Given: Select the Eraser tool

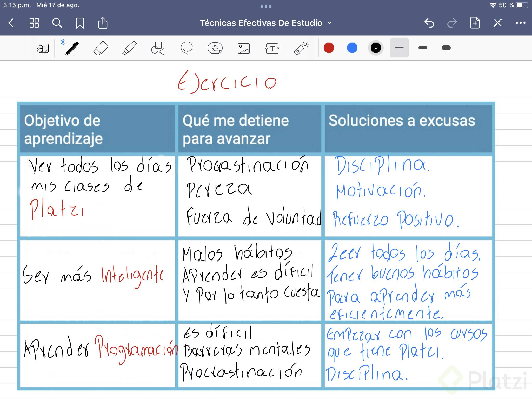Looking at the screenshot, I should (x=101, y=48).
